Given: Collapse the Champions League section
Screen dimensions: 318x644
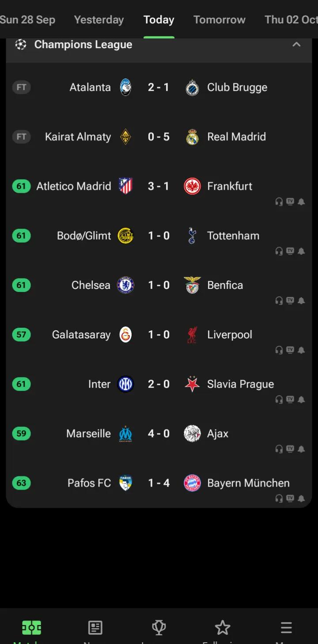Looking at the screenshot, I should tap(296, 45).
